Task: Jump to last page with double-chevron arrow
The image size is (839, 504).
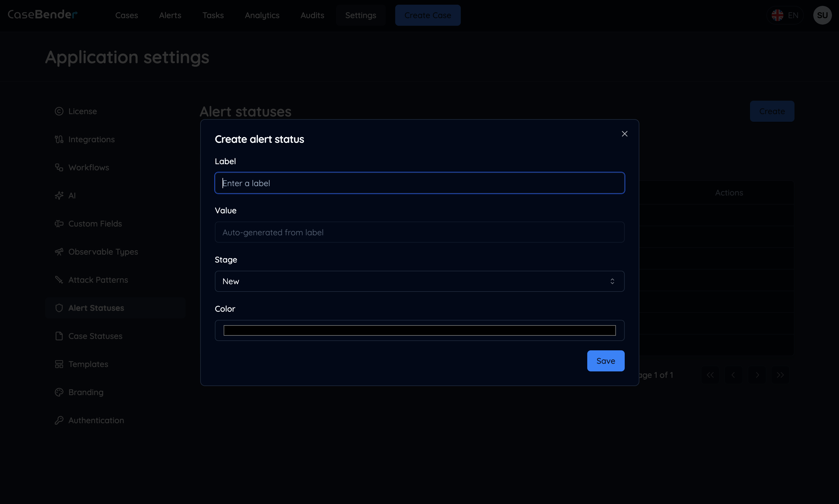Action: [x=780, y=375]
